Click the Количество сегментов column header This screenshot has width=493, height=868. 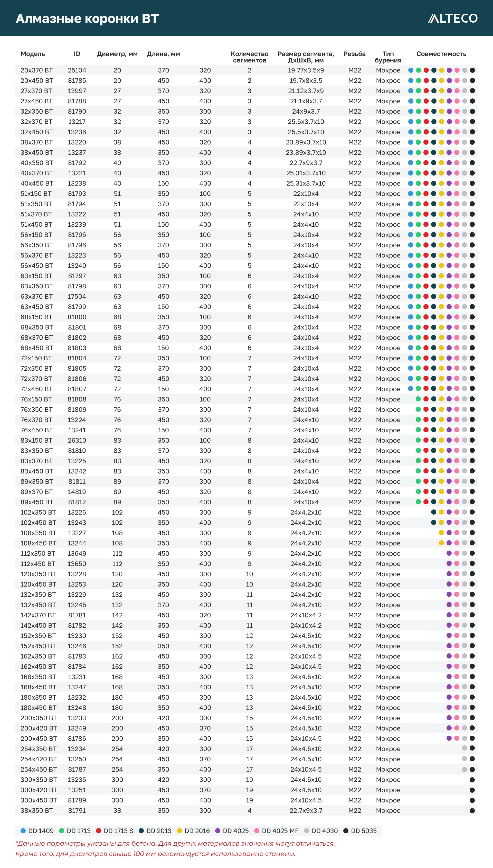[x=250, y=57]
